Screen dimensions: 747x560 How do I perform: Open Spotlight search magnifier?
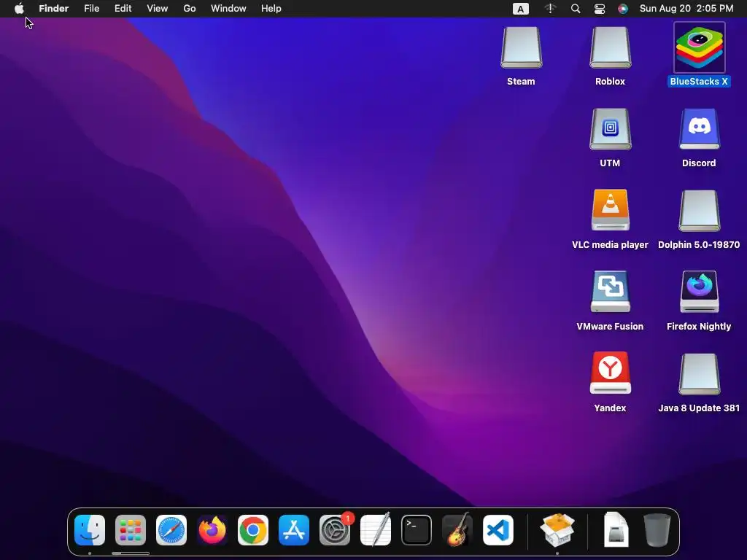[576, 9]
